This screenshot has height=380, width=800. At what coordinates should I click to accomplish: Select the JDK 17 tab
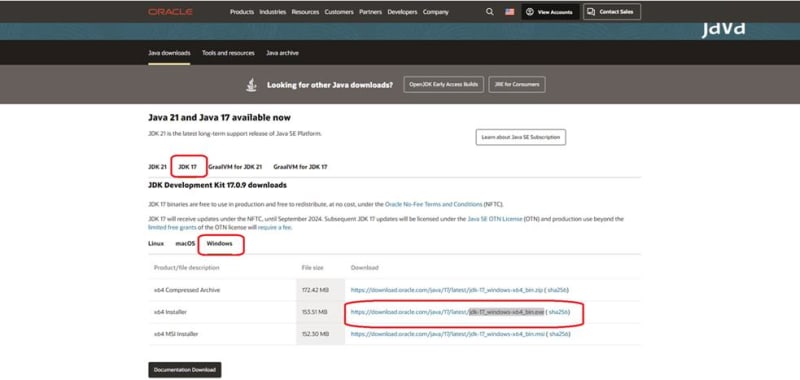[x=187, y=167]
